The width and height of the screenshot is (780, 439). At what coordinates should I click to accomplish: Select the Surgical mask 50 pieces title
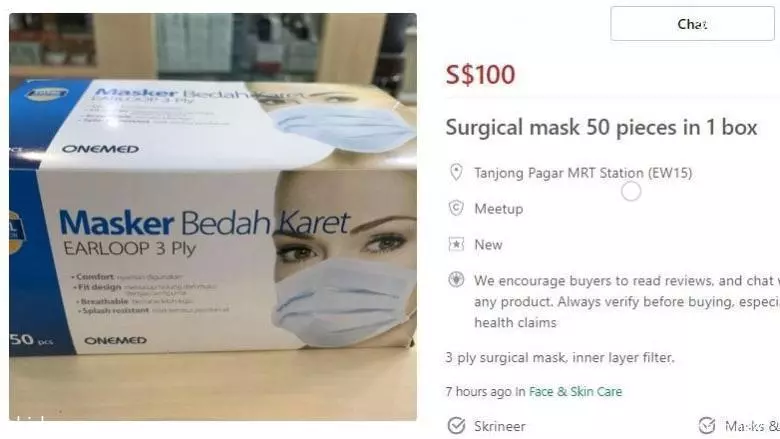(x=601, y=127)
